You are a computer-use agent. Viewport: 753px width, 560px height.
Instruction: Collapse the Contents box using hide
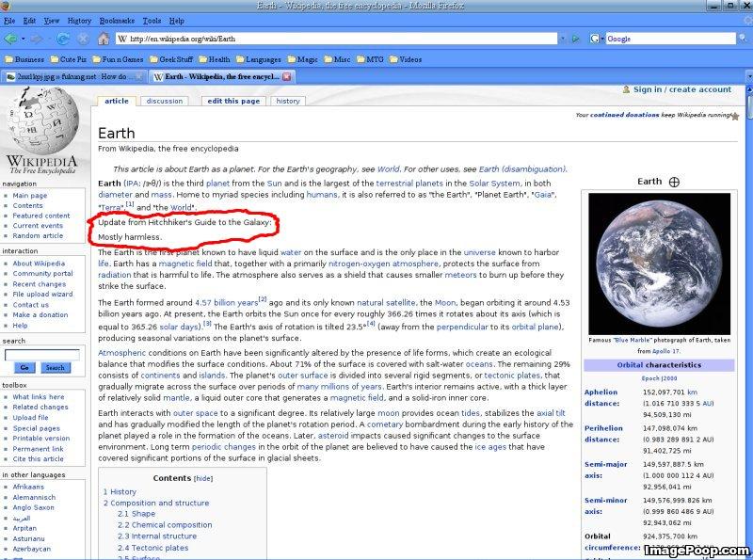pos(203,478)
